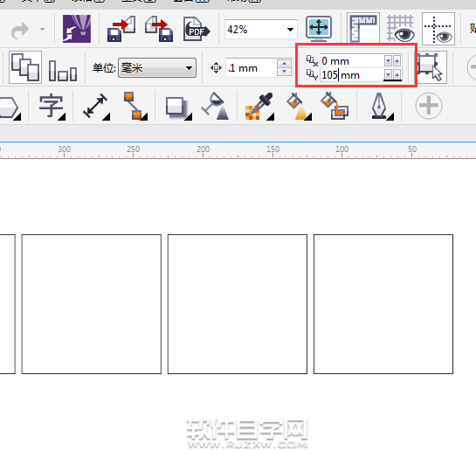Click the Redo arrow icon
Viewport: 476px width, 451px height.
tap(20, 30)
